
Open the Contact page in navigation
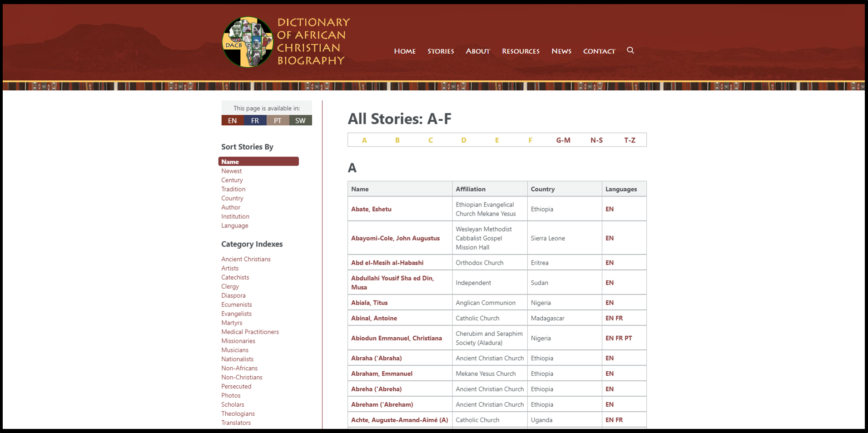click(x=599, y=51)
